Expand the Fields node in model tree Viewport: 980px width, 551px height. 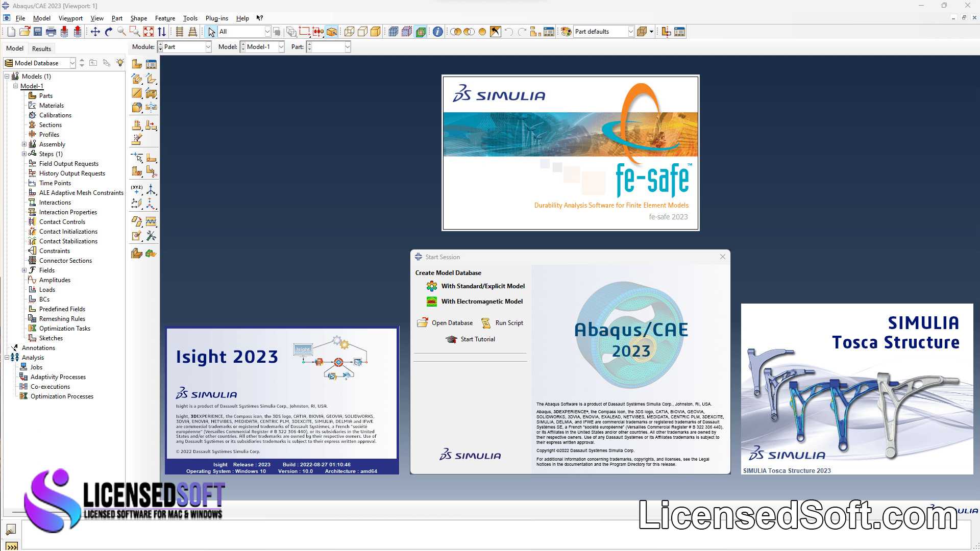pyautogui.click(x=23, y=270)
